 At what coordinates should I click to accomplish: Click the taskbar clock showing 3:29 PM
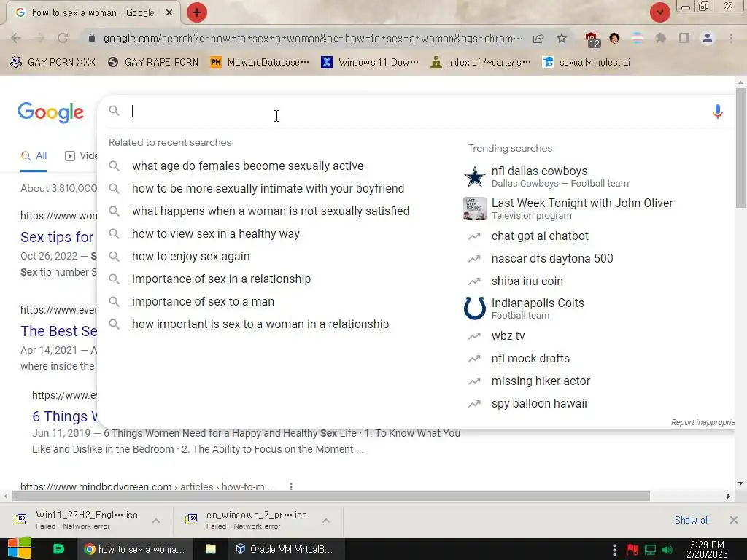click(x=707, y=549)
